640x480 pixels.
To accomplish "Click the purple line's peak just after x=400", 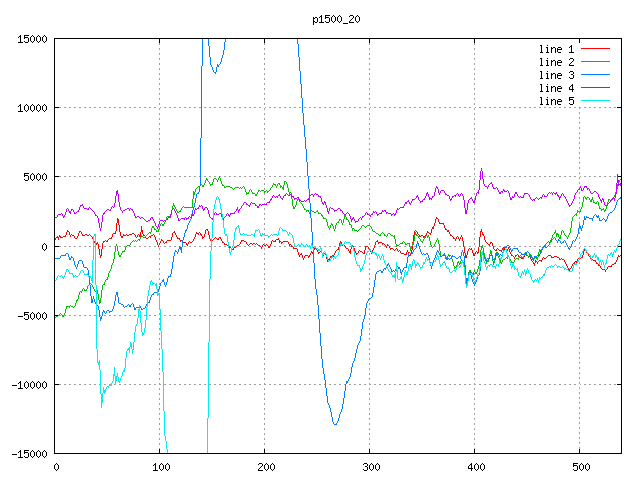I will coord(481,170).
